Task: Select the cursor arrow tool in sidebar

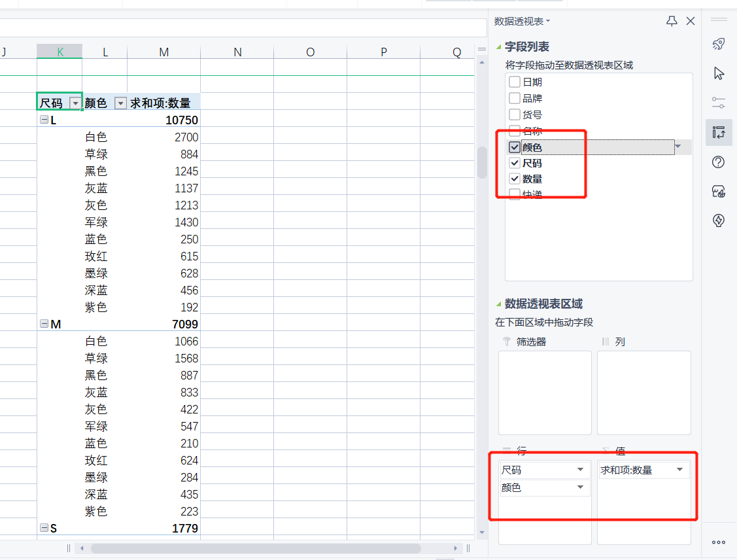Action: [x=719, y=73]
